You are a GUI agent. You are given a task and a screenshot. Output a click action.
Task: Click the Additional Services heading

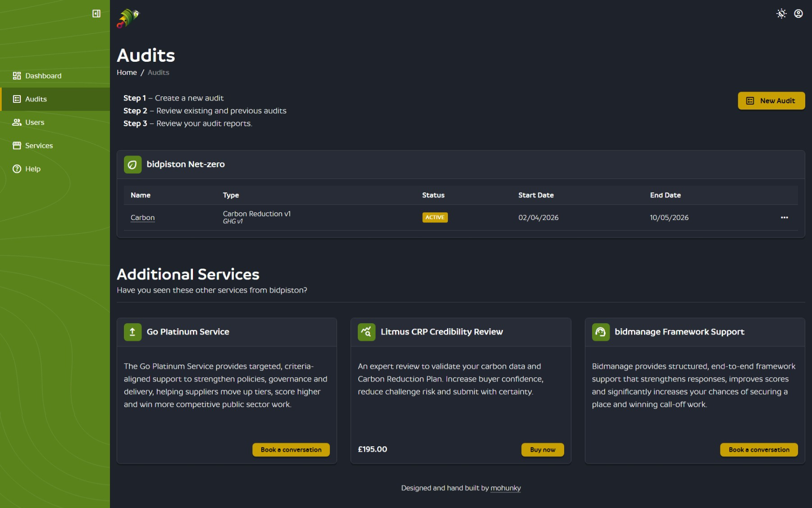click(188, 275)
